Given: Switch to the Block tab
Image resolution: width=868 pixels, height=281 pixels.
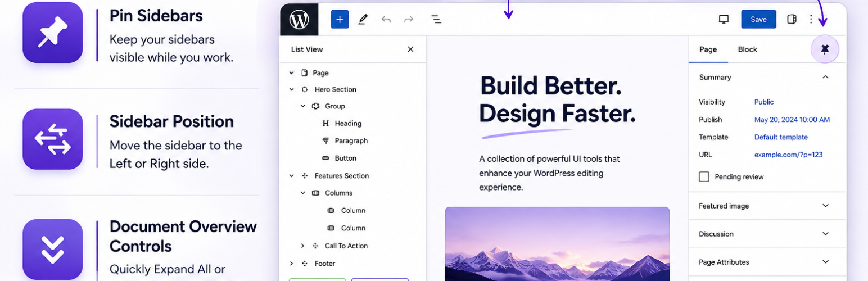Looking at the screenshot, I should 747,49.
